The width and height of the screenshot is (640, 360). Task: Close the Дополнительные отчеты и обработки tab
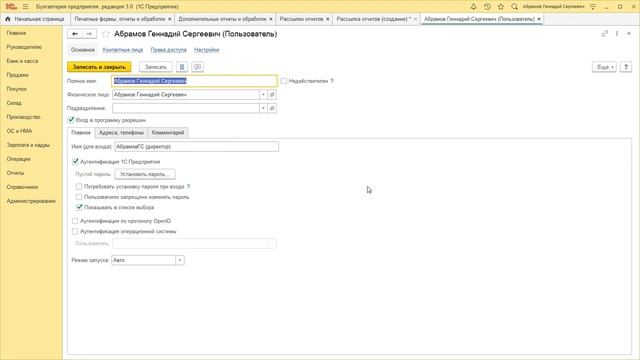[x=271, y=19]
